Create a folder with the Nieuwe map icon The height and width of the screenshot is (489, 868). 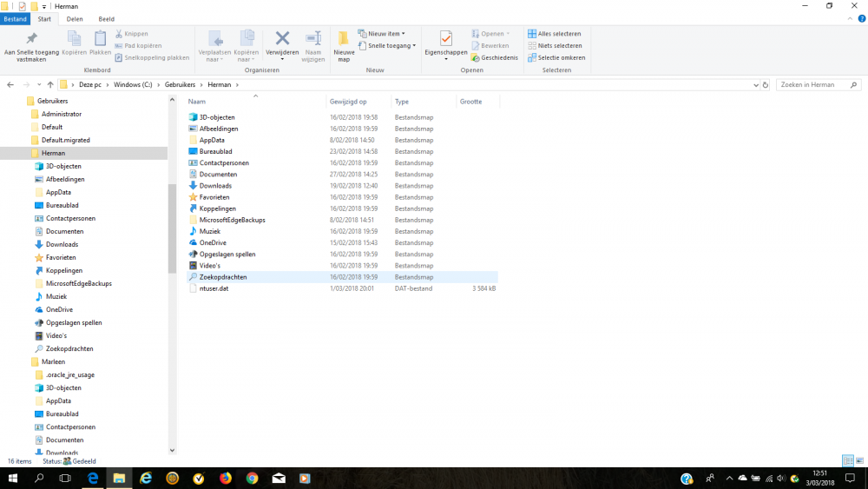click(344, 43)
